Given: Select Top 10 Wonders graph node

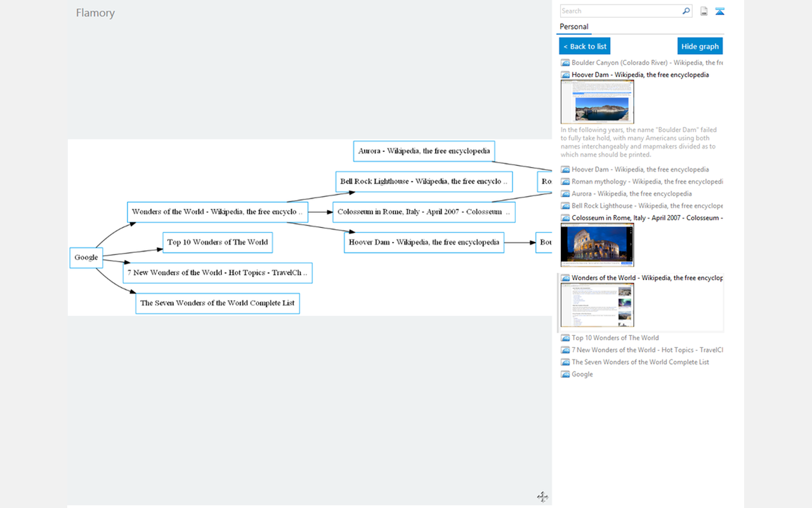Looking at the screenshot, I should pos(218,242).
